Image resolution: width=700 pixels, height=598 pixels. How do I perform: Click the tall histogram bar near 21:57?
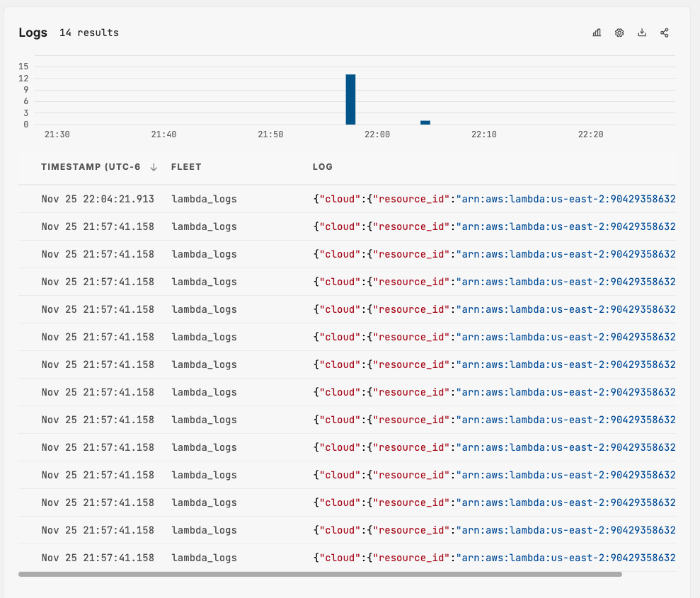[x=350, y=99]
